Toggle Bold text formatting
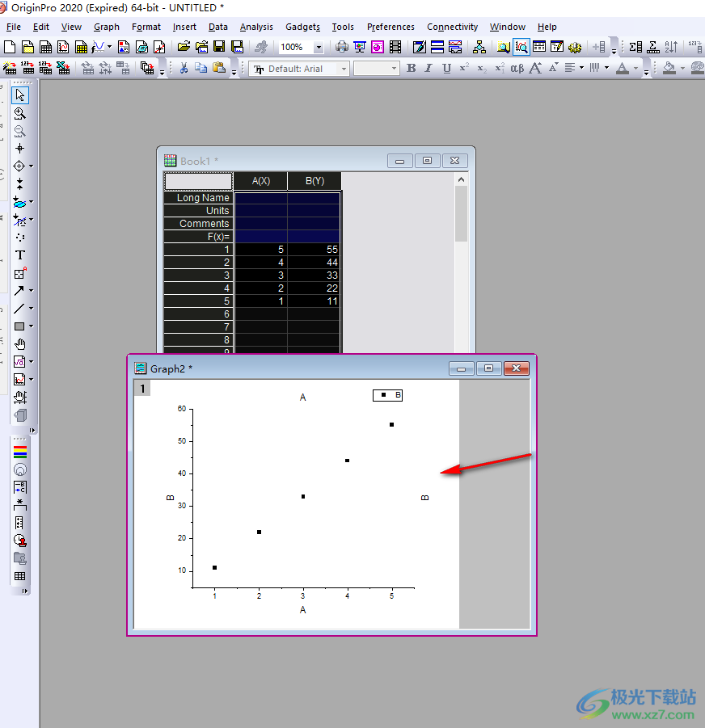 [x=411, y=68]
